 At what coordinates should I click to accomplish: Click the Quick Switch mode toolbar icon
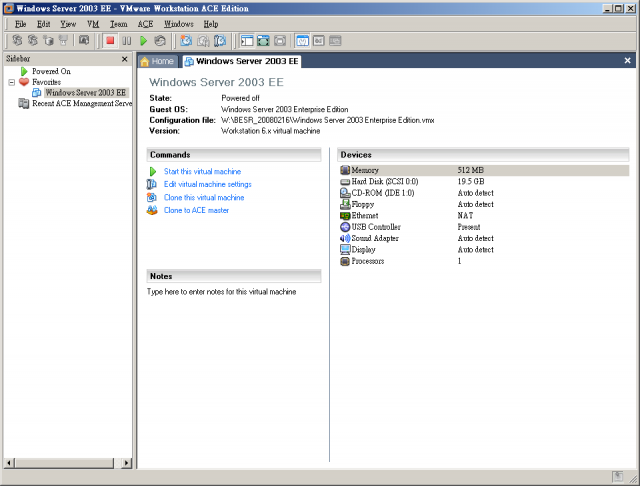click(x=280, y=41)
